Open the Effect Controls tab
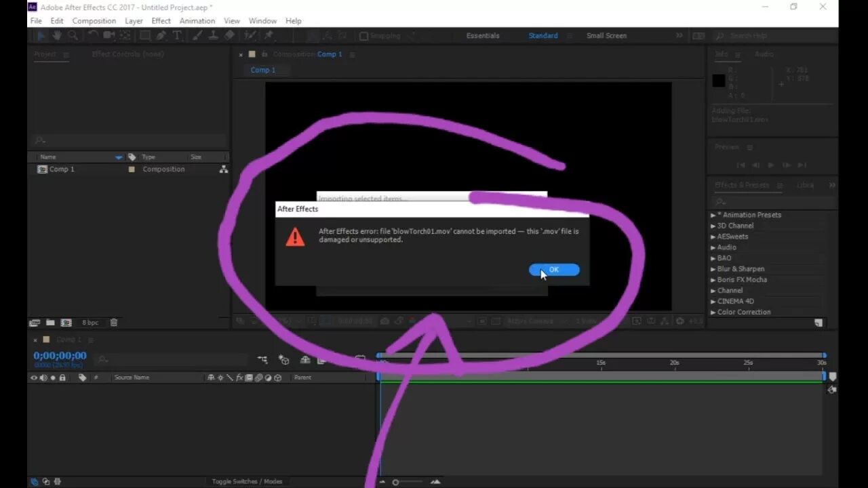Viewport: 868px width, 488px height. pyautogui.click(x=128, y=54)
